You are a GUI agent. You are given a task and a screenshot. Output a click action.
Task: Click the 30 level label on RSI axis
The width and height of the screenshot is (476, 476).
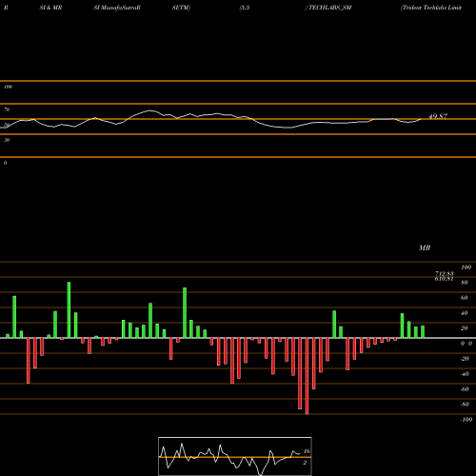coord(7,140)
